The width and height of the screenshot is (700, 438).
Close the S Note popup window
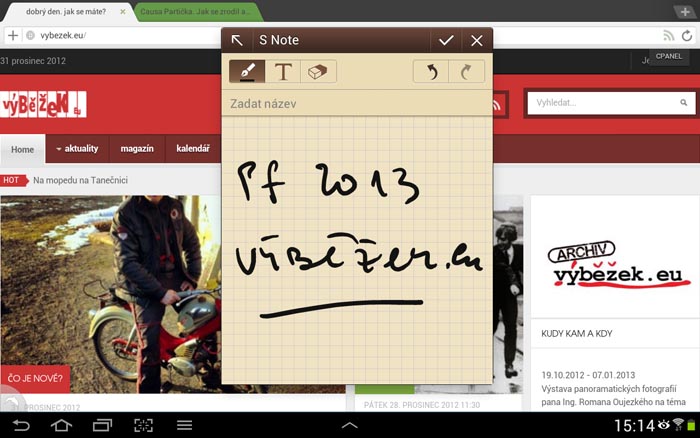coord(477,40)
